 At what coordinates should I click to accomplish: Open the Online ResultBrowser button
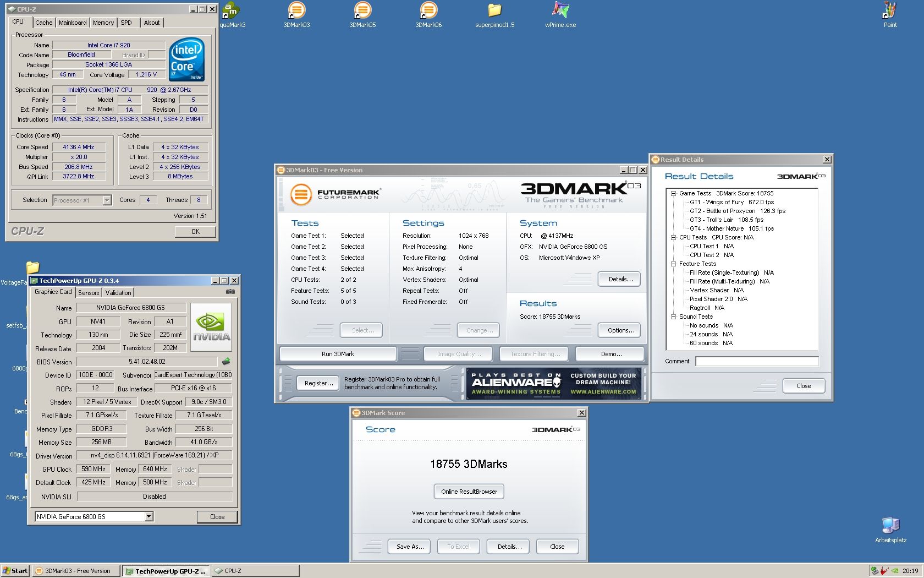point(469,492)
